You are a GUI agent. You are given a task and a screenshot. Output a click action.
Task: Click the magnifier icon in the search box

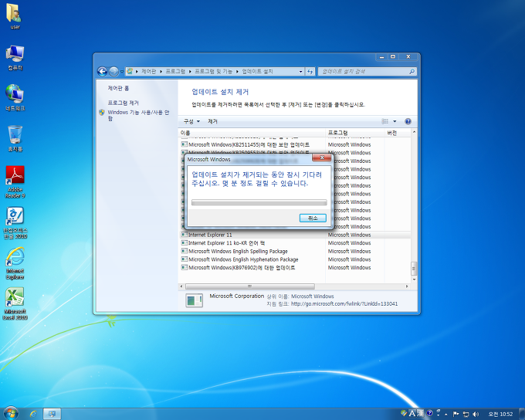pyautogui.click(x=412, y=71)
